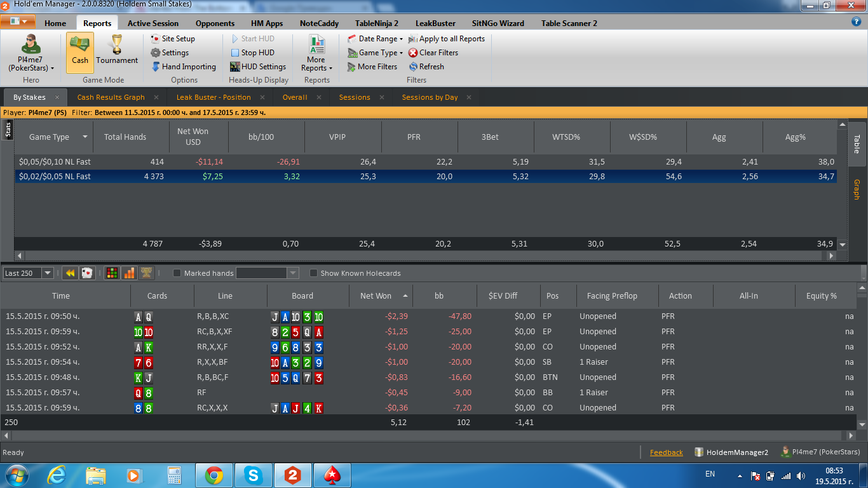Viewport: 868px width, 488px height.
Task: Enable the Marked hands checkbox
Action: click(177, 273)
